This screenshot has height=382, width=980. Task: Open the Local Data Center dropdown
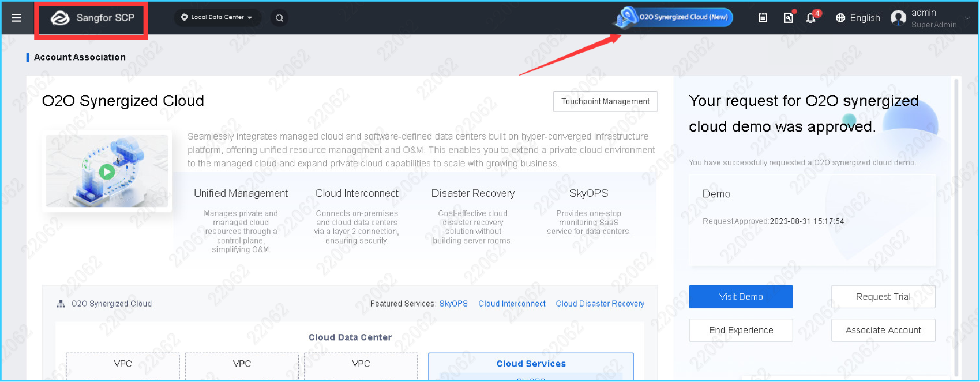tap(217, 17)
